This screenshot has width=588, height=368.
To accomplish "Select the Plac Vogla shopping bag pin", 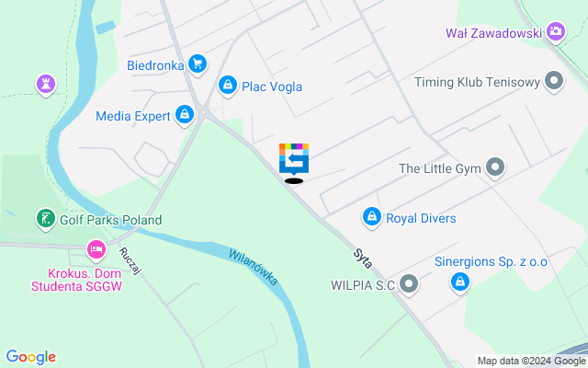I will point(228,86).
